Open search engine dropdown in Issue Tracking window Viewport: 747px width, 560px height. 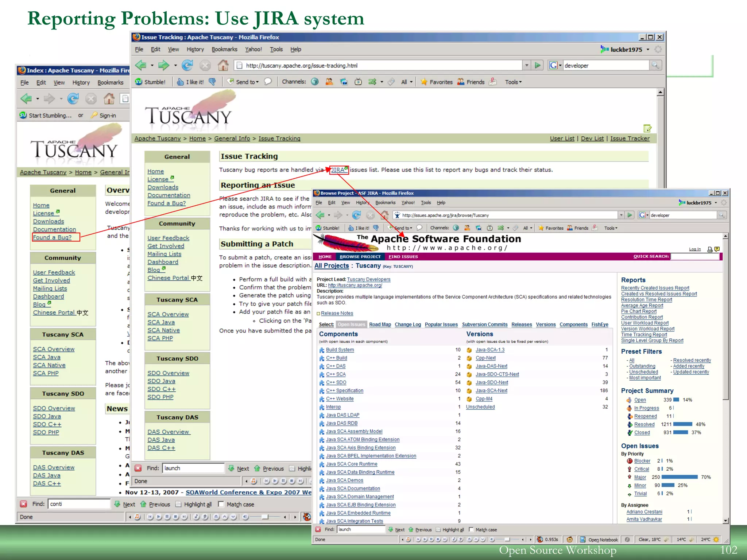pos(560,65)
